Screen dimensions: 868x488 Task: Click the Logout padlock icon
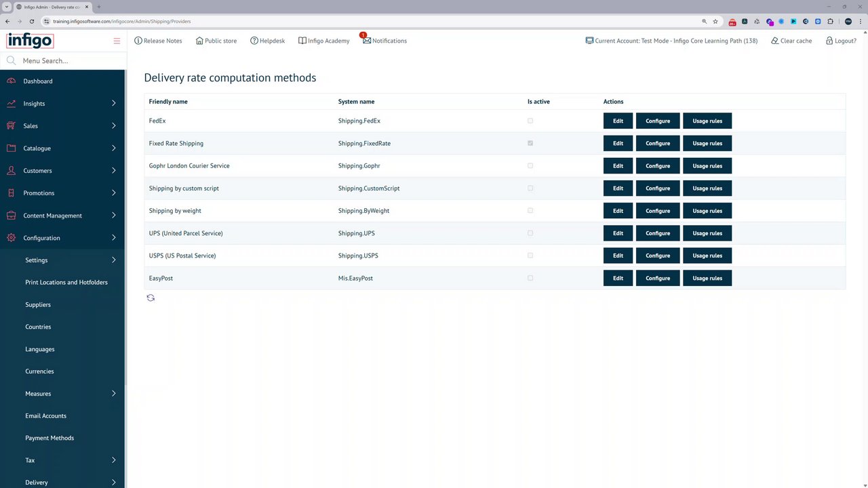(x=829, y=41)
